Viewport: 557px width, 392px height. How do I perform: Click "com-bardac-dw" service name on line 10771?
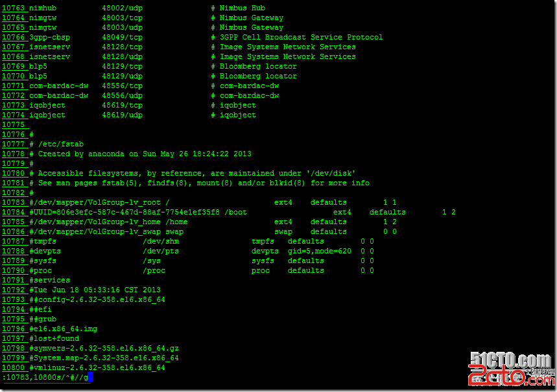tap(58, 86)
